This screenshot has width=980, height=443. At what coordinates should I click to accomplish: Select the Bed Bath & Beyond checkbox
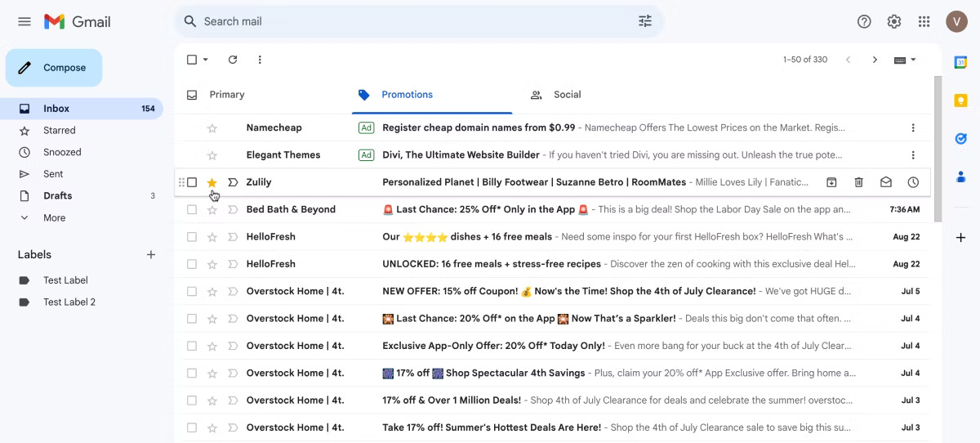pyautogui.click(x=192, y=209)
